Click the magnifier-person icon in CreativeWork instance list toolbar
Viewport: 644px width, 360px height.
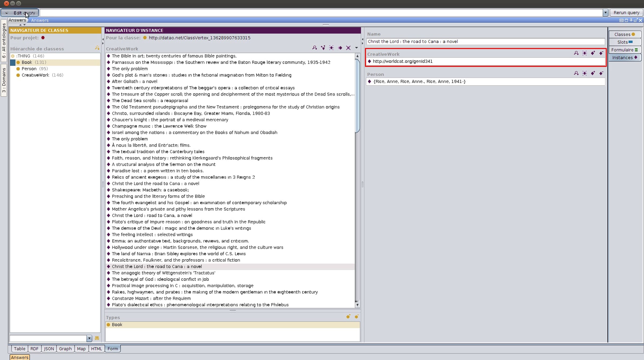(x=314, y=48)
